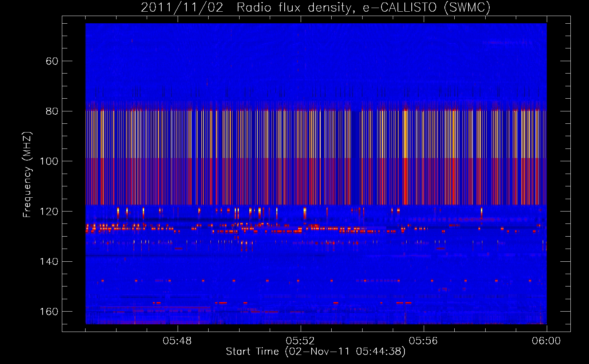The image size is (589, 364).
Task: Click the 05:56 time tick label
Action: [x=423, y=341]
